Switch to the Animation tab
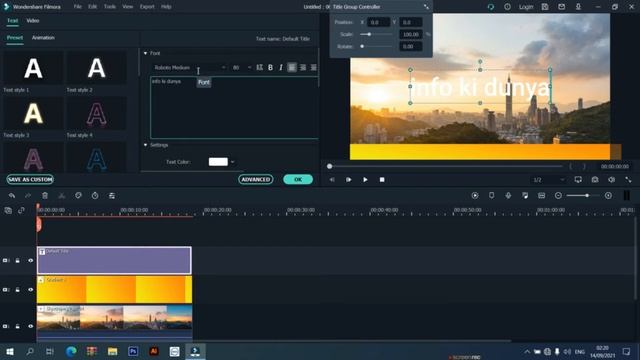 click(x=43, y=38)
